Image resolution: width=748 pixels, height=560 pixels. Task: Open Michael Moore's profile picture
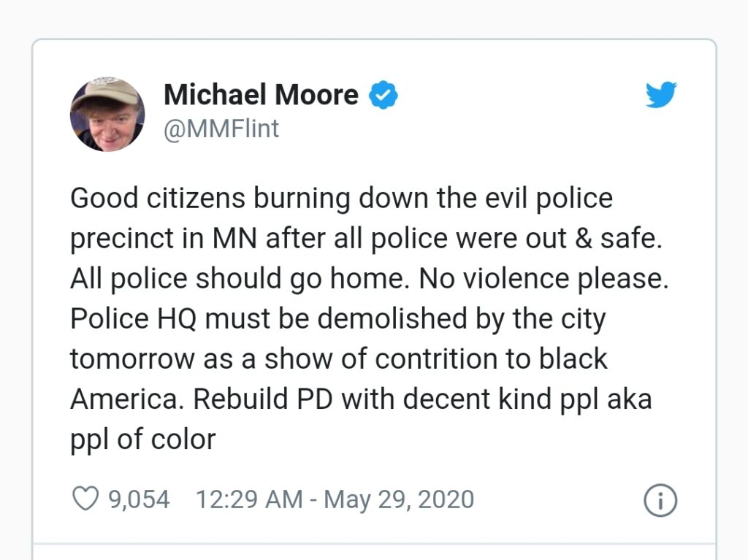click(x=107, y=114)
